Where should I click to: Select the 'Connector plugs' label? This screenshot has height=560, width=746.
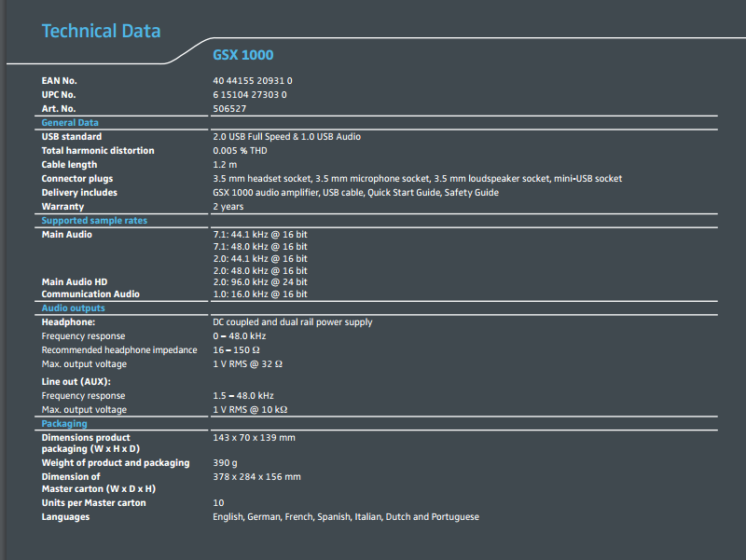(77, 178)
